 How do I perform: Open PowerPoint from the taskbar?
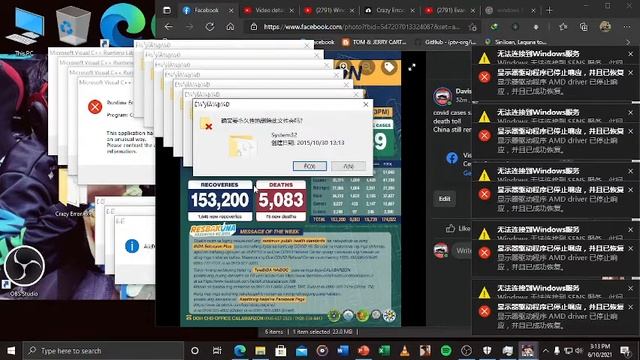pos(363,351)
